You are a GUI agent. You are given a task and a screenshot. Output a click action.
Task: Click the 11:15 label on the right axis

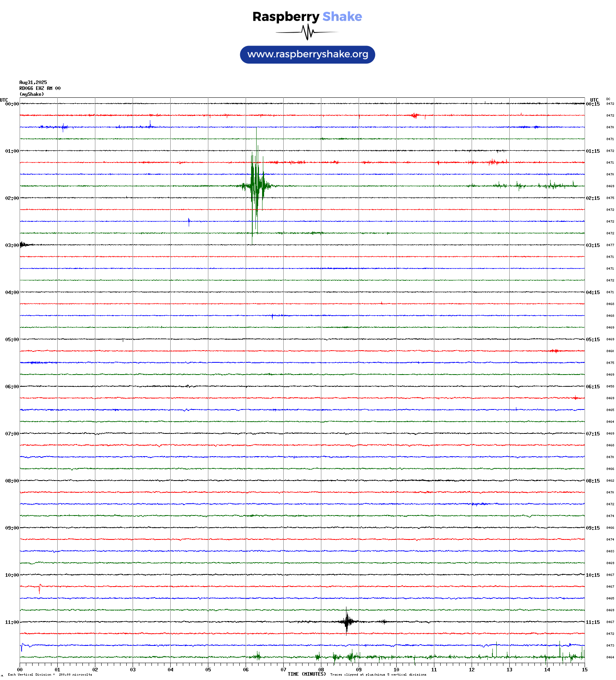pos(593,622)
